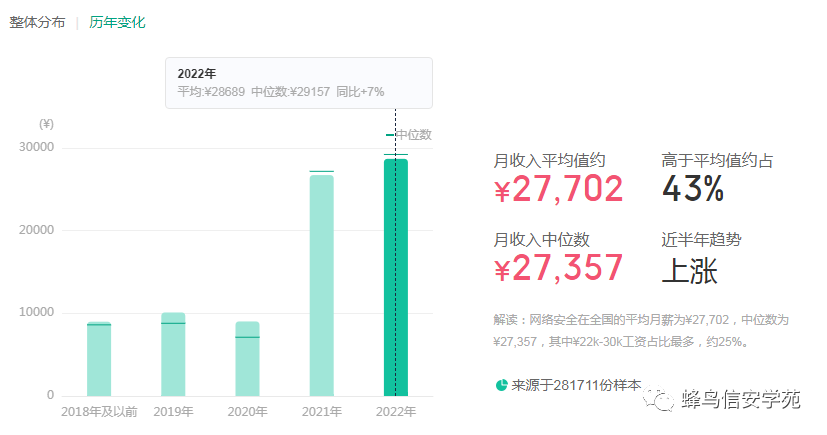
Task: Click tooltip text 平均:¥28689
Action: (211, 92)
